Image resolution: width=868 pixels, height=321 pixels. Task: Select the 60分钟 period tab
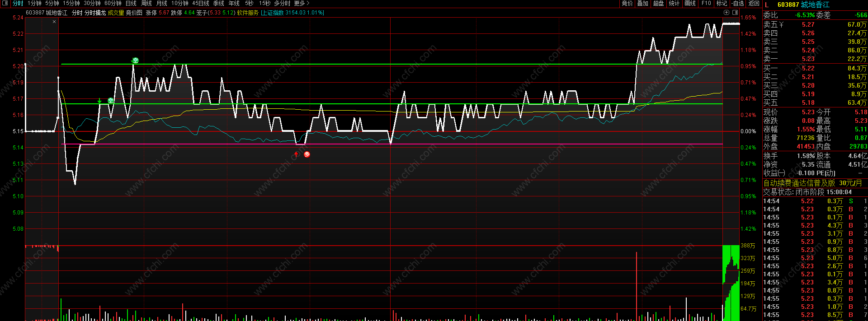click(113, 3)
